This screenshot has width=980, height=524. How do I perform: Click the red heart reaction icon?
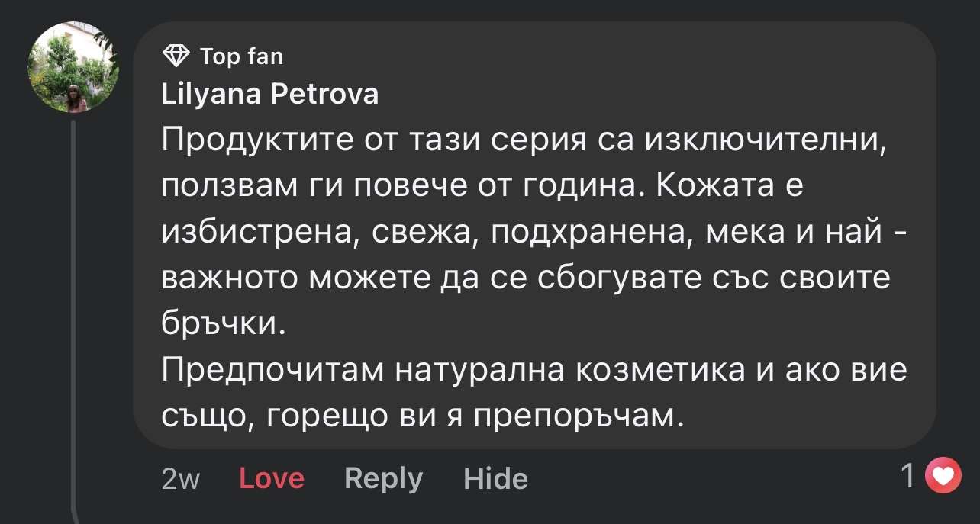click(943, 477)
